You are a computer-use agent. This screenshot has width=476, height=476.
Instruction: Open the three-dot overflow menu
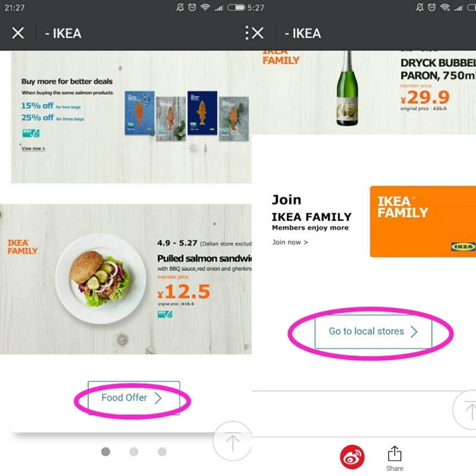click(x=246, y=33)
